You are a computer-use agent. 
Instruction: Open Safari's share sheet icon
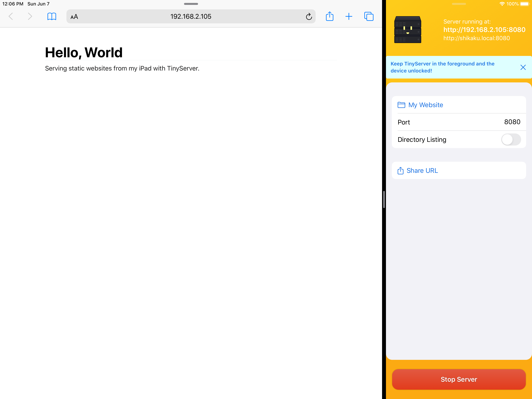pyautogui.click(x=329, y=16)
